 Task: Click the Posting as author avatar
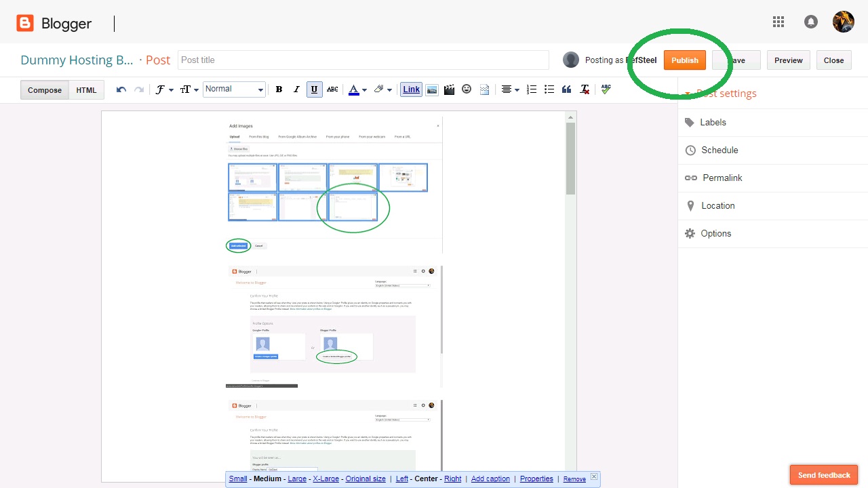pos(571,60)
